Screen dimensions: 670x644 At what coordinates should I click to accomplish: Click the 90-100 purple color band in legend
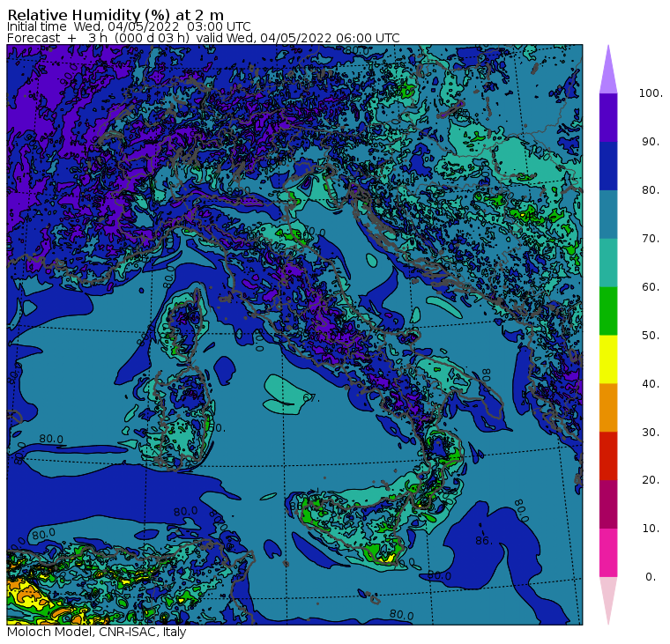608,117
